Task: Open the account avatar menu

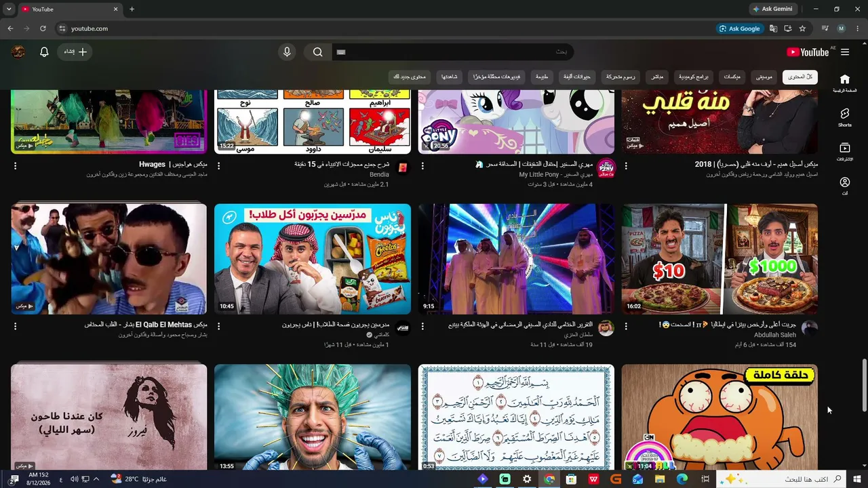Action: 18,52
